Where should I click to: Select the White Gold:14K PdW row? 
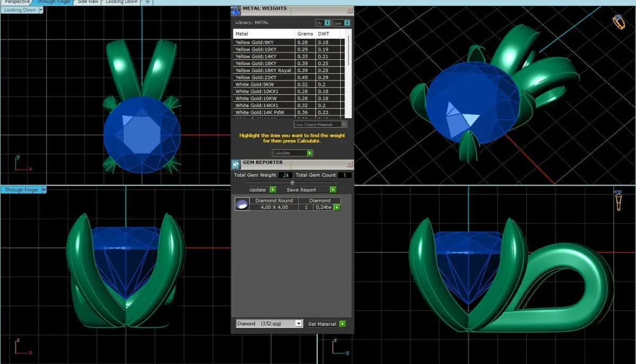tap(289, 112)
